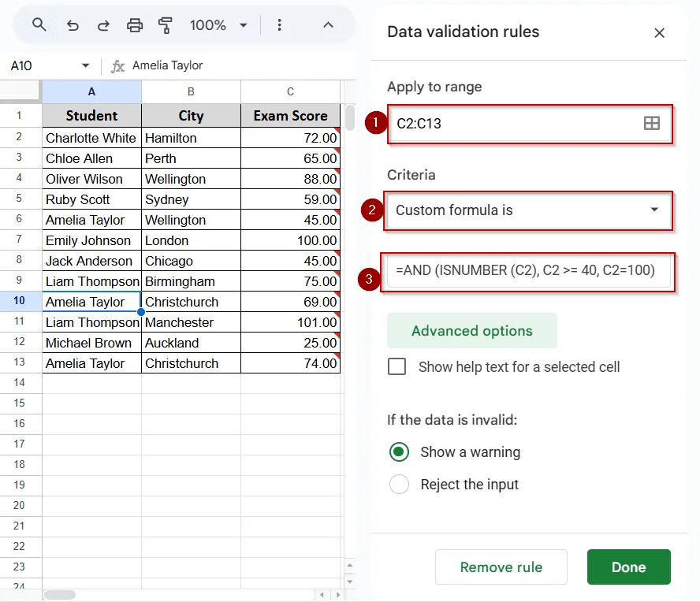Click the Manchester city cell
The height and width of the screenshot is (602, 700).
coord(191,322)
